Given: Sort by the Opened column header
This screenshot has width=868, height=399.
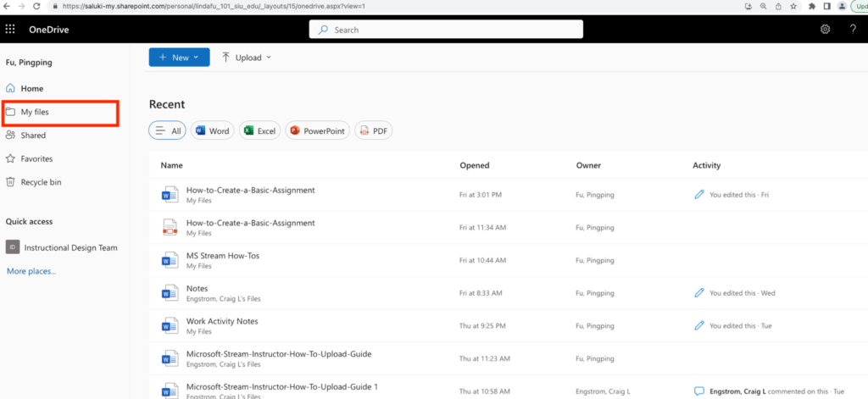Looking at the screenshot, I should [475, 165].
